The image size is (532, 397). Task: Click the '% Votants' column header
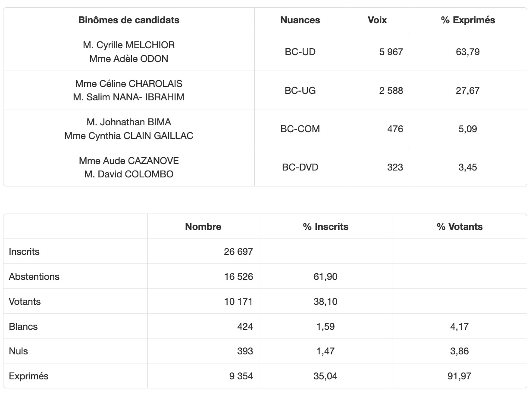click(460, 226)
